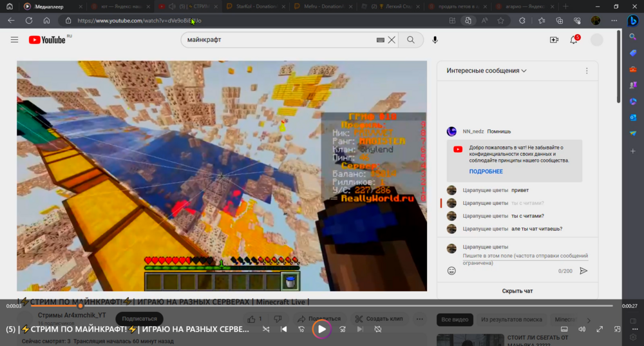Open Стримы Ar4xmchik_YT channel name
Screen dimensions: 644x346
point(72,315)
